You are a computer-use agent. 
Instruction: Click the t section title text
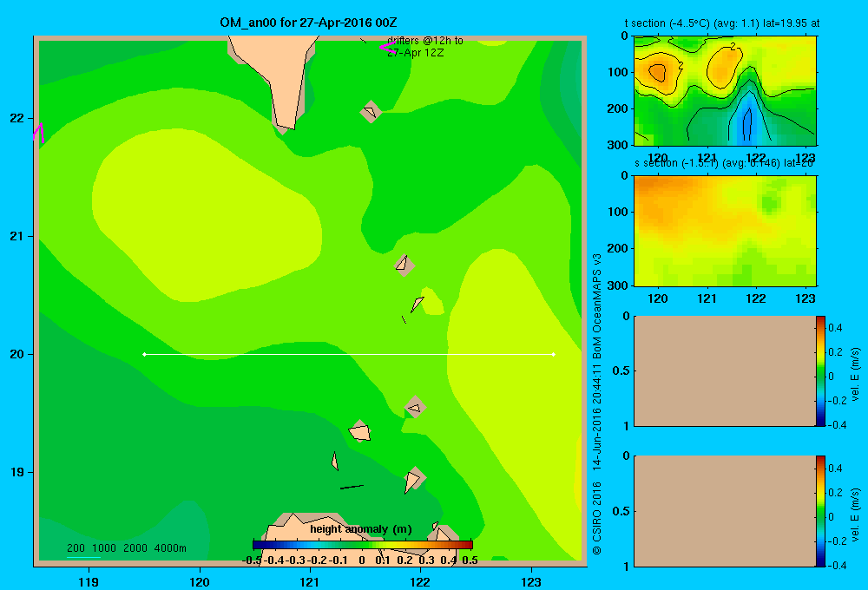tap(722, 23)
